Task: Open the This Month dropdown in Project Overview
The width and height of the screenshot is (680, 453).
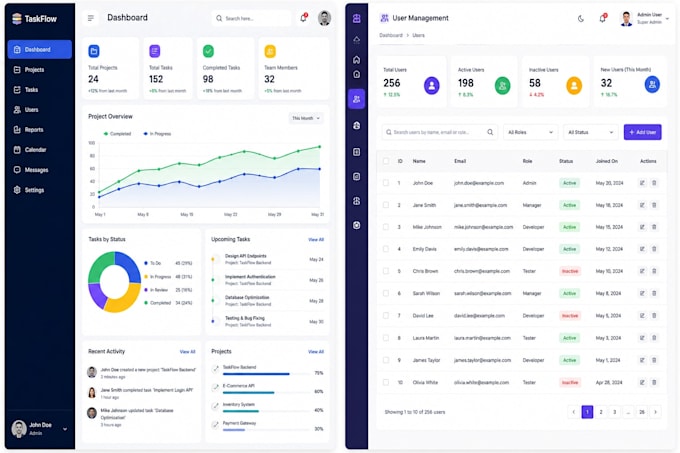Action: tap(306, 118)
